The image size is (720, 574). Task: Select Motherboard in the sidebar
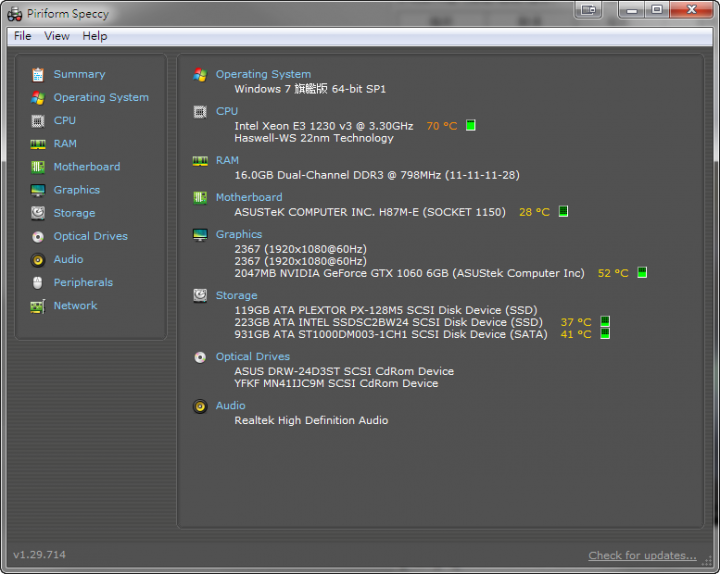(87, 167)
